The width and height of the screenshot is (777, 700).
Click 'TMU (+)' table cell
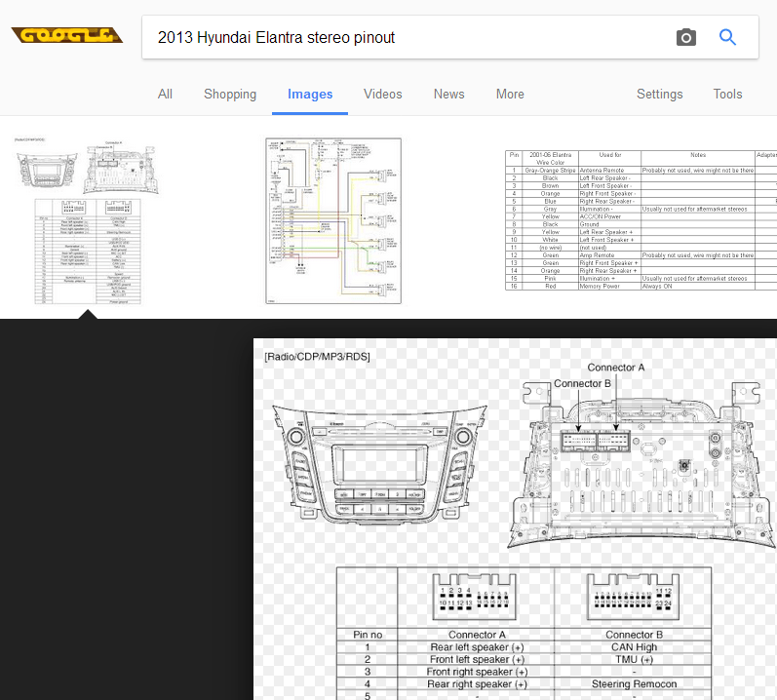[x=634, y=659]
